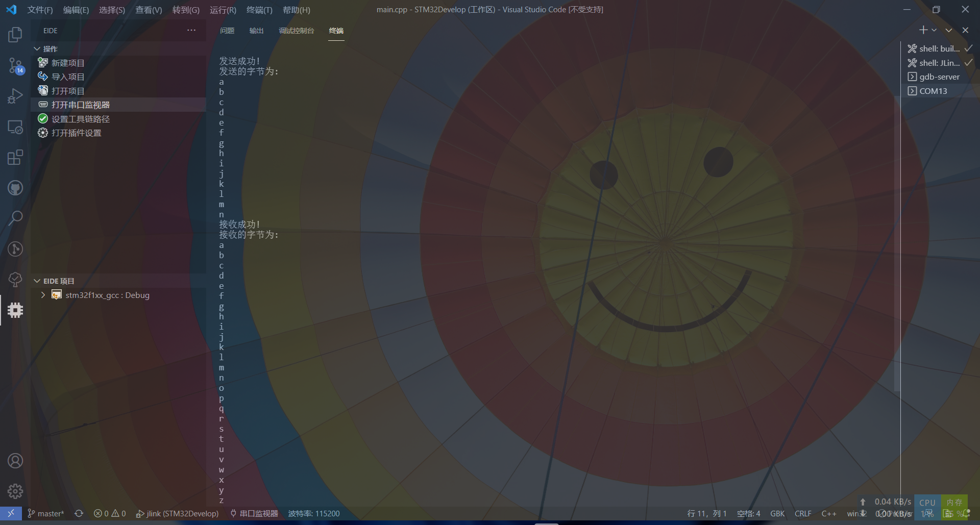The width and height of the screenshot is (980, 525).
Task: Click the terminal vertical scrollbar
Action: click(x=897, y=243)
